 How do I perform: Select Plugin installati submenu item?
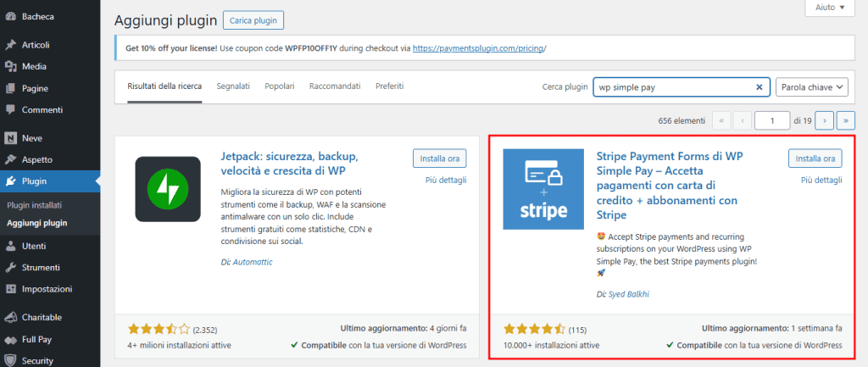pyautogui.click(x=34, y=205)
